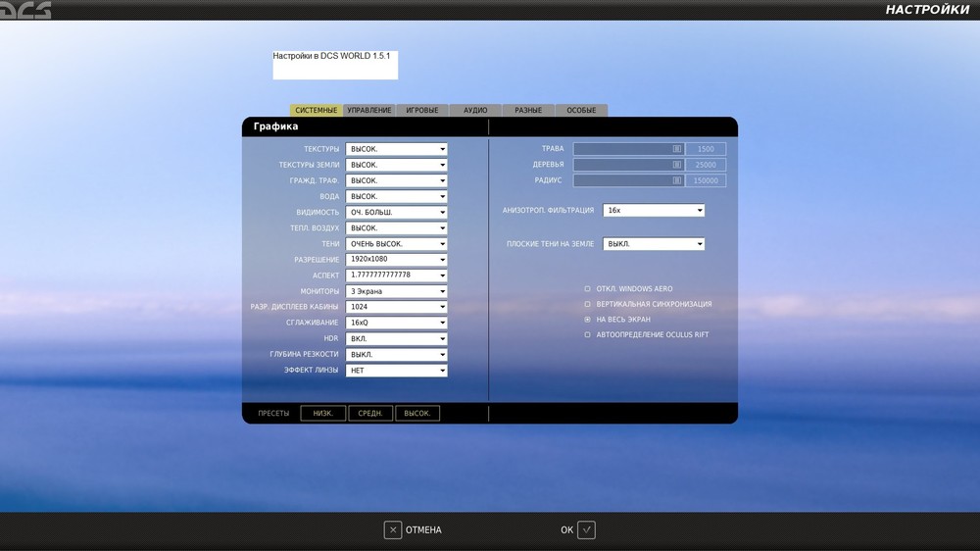The image size is (980, 551).
Task: Enable АВТООПРЕДЕЛЕНИЕ OCULUS RIFT checkbox
Action: (587, 334)
